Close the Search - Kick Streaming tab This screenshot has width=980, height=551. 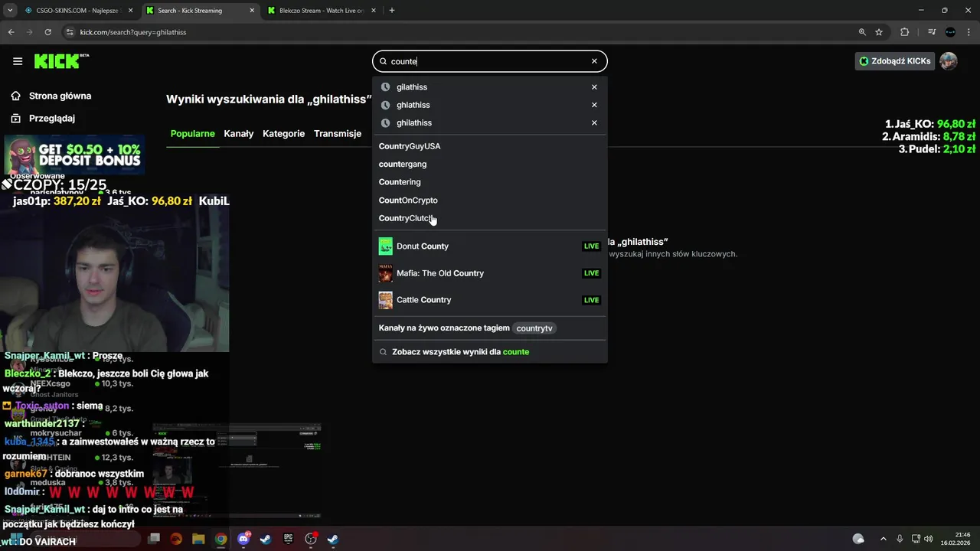(252, 11)
